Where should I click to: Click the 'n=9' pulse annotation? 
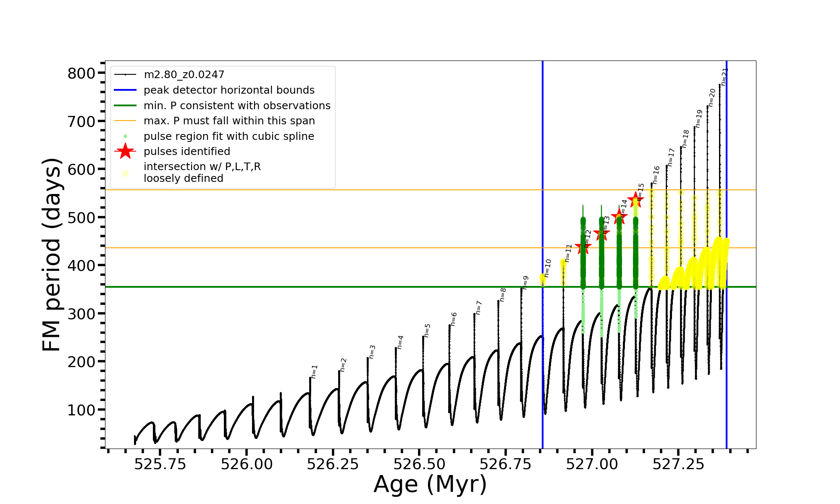[x=525, y=283]
